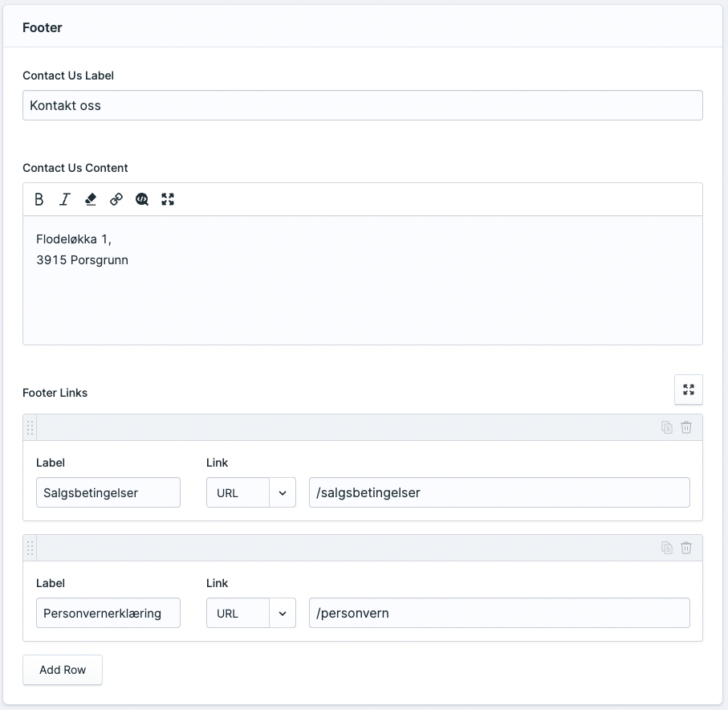728x710 pixels.
Task: Duplicate the Salgsbetingelser row
Action: point(666,427)
